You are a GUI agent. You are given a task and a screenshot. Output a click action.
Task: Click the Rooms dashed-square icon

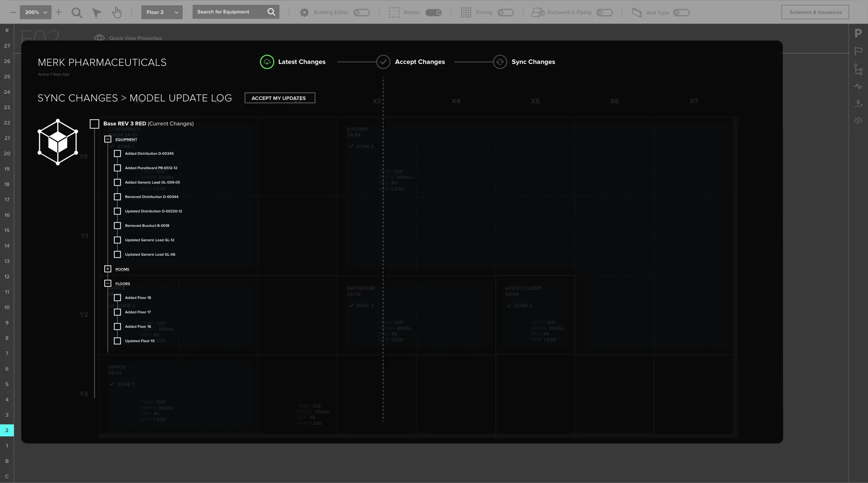coord(394,12)
